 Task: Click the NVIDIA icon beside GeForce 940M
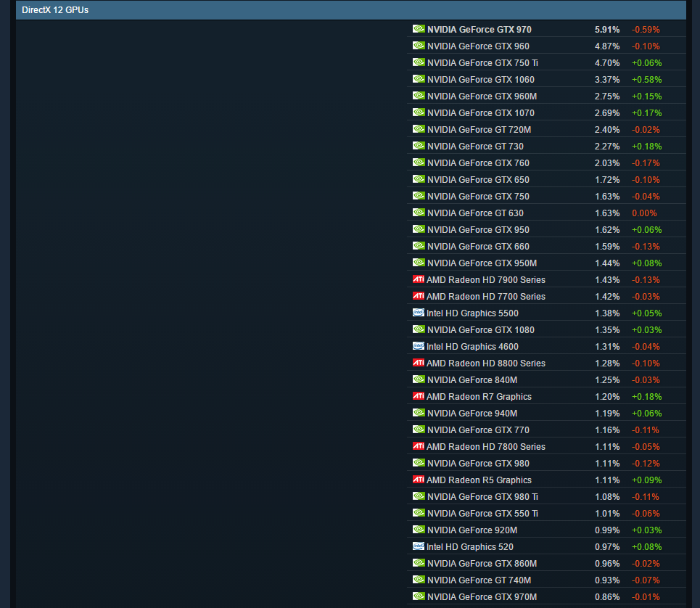click(419, 413)
